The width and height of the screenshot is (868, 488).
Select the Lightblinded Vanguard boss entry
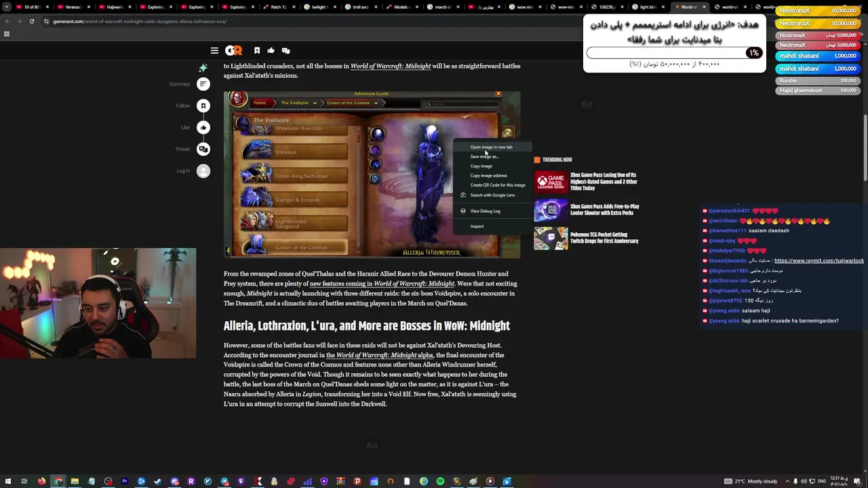tap(295, 224)
